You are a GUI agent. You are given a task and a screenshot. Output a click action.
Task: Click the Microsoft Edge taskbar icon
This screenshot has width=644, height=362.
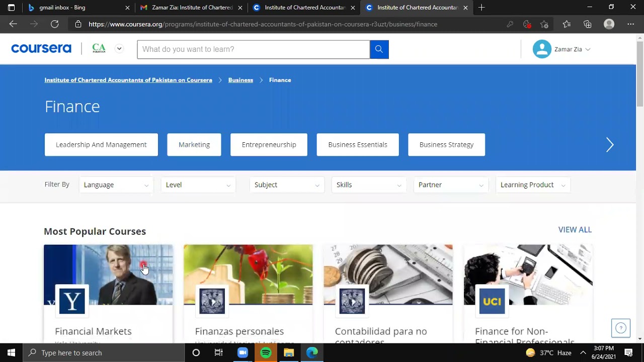coord(312,352)
